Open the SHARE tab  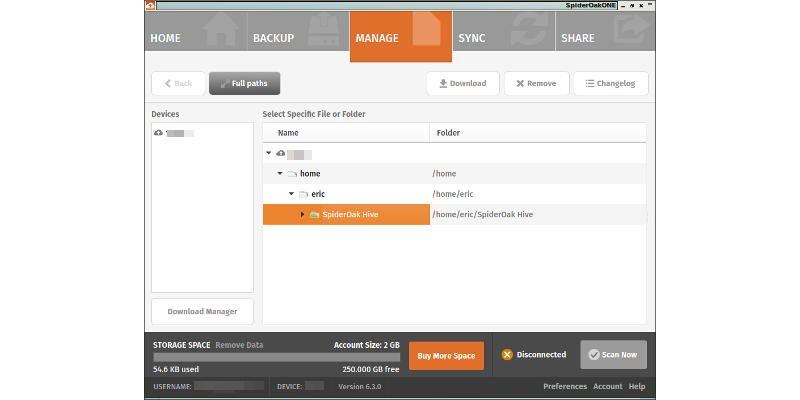[x=605, y=31]
